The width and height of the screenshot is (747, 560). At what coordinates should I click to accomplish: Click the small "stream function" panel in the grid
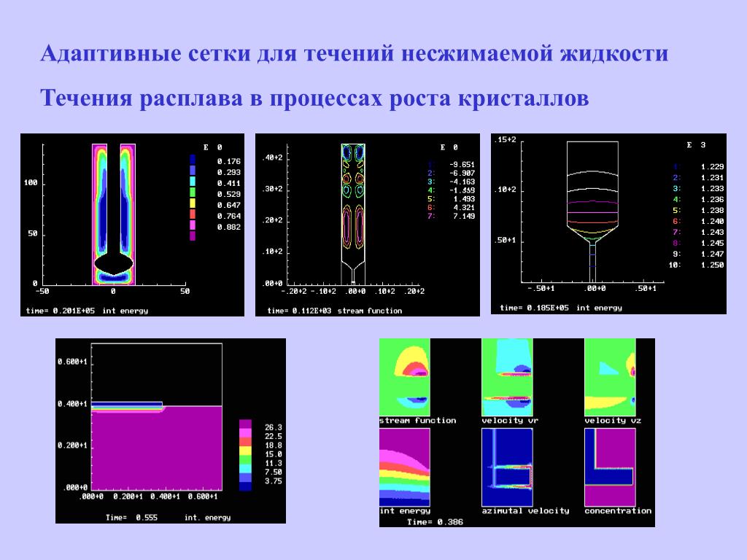click(x=405, y=378)
